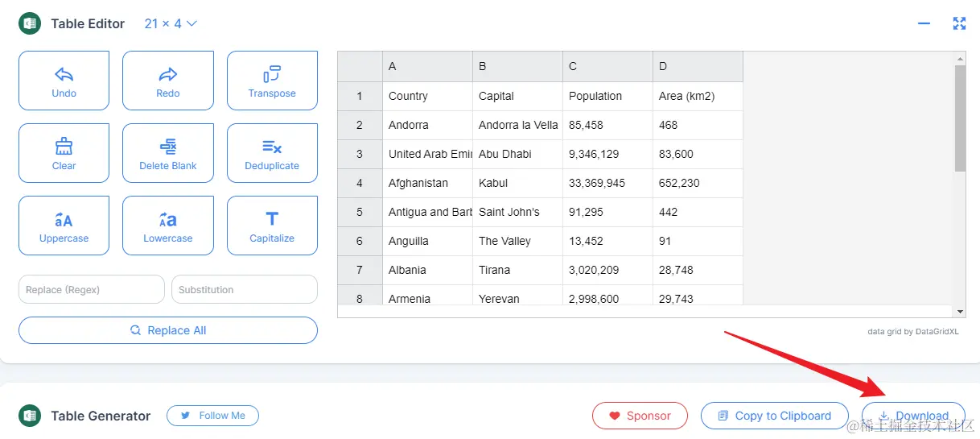
Task: Click the Replace All button
Action: pos(168,330)
